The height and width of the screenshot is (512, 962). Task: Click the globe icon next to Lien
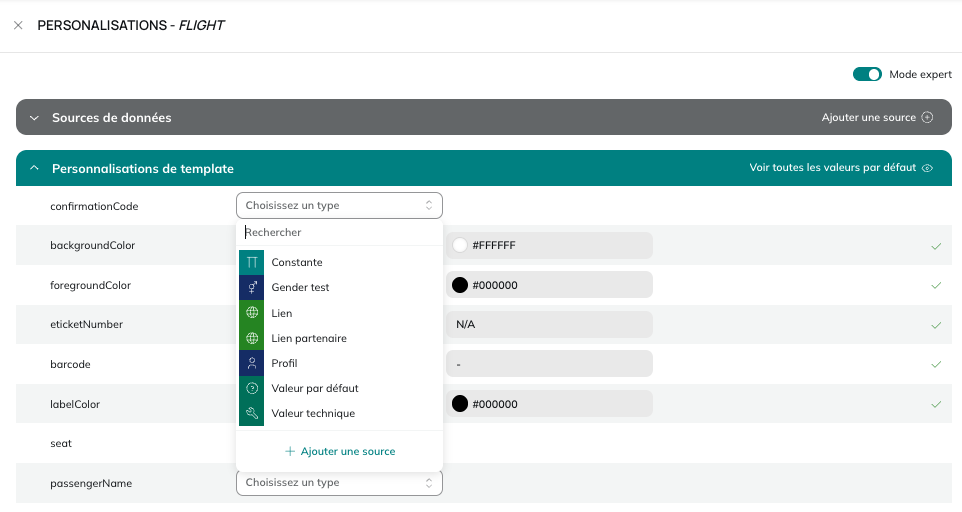252,313
